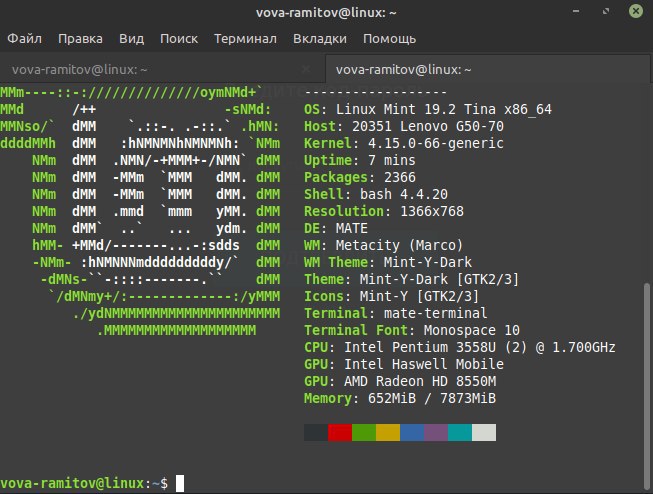Click the purple color block

[x=436, y=432]
